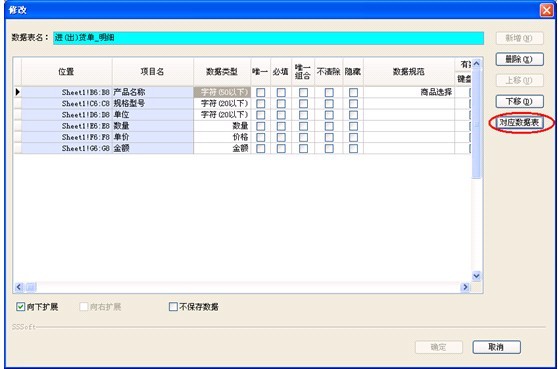Check 唯一 for the 产品名称 row
The width and height of the screenshot is (558, 369).
point(260,93)
